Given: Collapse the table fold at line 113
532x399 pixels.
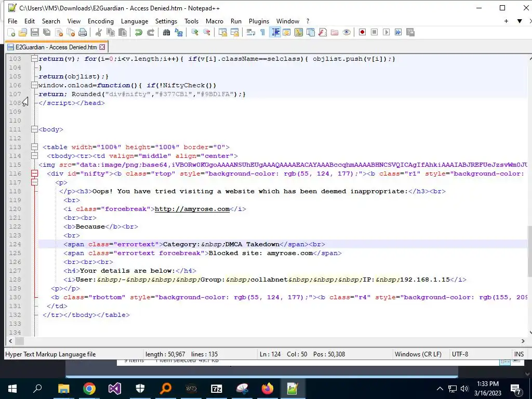Looking at the screenshot, I should tap(34, 147).
